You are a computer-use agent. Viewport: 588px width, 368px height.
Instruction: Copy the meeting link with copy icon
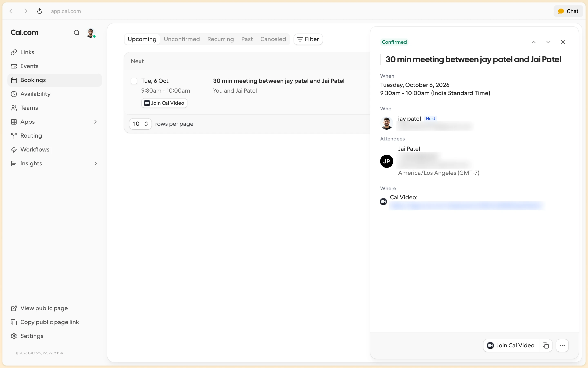pyautogui.click(x=546, y=345)
